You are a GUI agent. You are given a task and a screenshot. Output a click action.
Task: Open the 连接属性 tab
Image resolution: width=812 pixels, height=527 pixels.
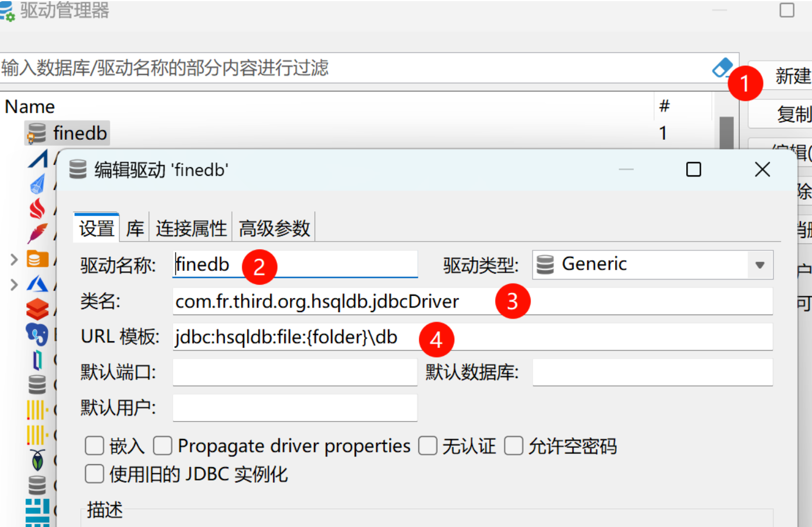click(x=191, y=228)
